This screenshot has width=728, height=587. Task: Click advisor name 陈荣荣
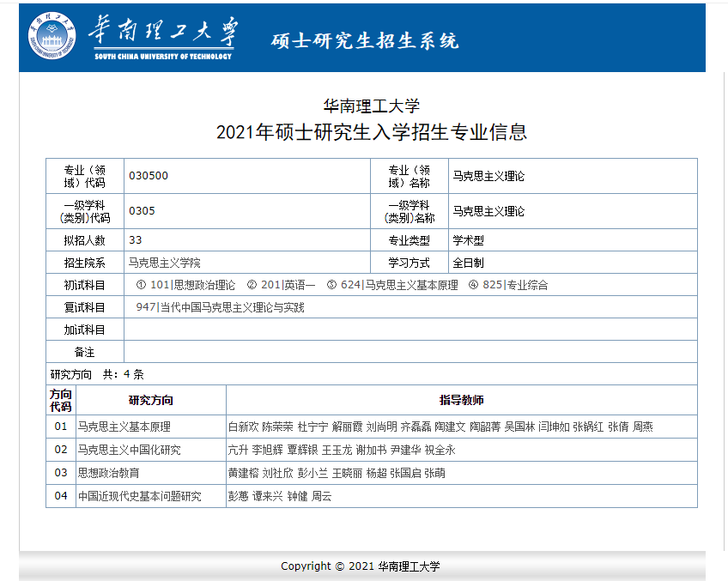coord(277,427)
